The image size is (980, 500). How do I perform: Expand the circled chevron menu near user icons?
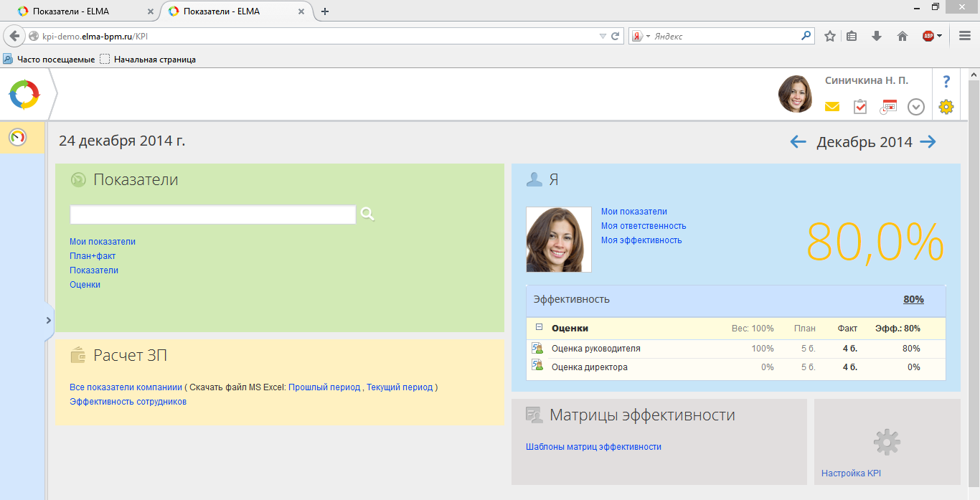pos(915,106)
